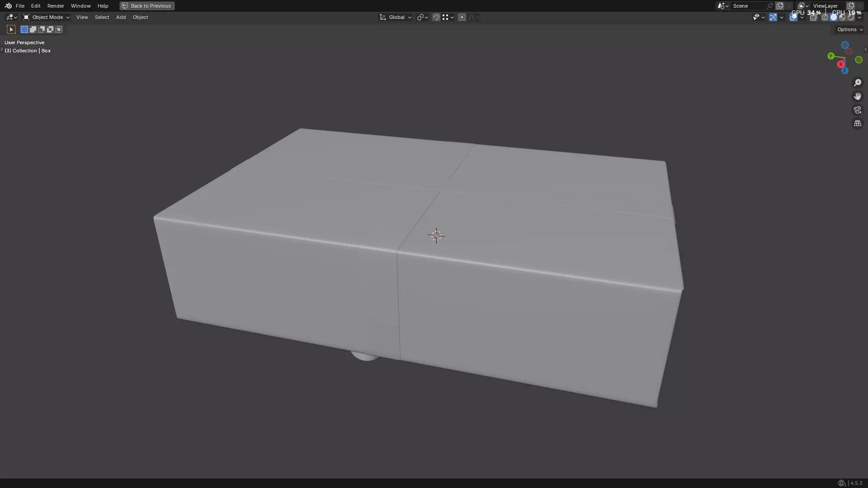Open the viewport Select menu
The height and width of the screenshot is (488, 868).
(x=102, y=17)
